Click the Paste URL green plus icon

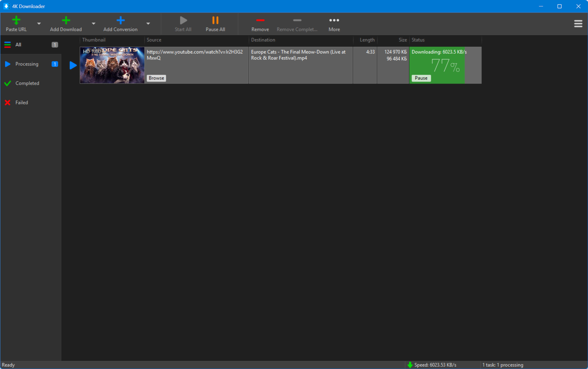(16, 20)
